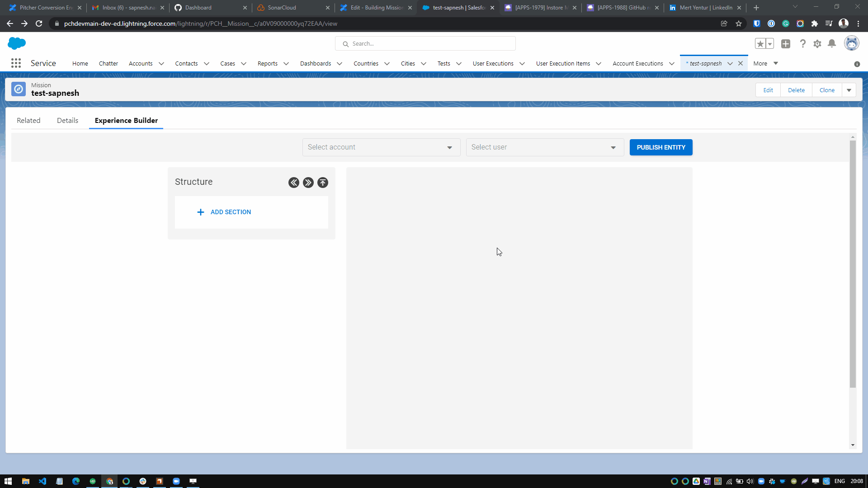The width and height of the screenshot is (868, 488).
Task: Switch to the Details tab
Action: tap(67, 120)
